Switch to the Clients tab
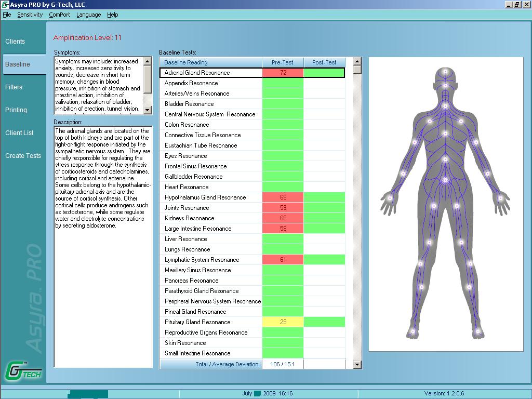 tap(15, 42)
